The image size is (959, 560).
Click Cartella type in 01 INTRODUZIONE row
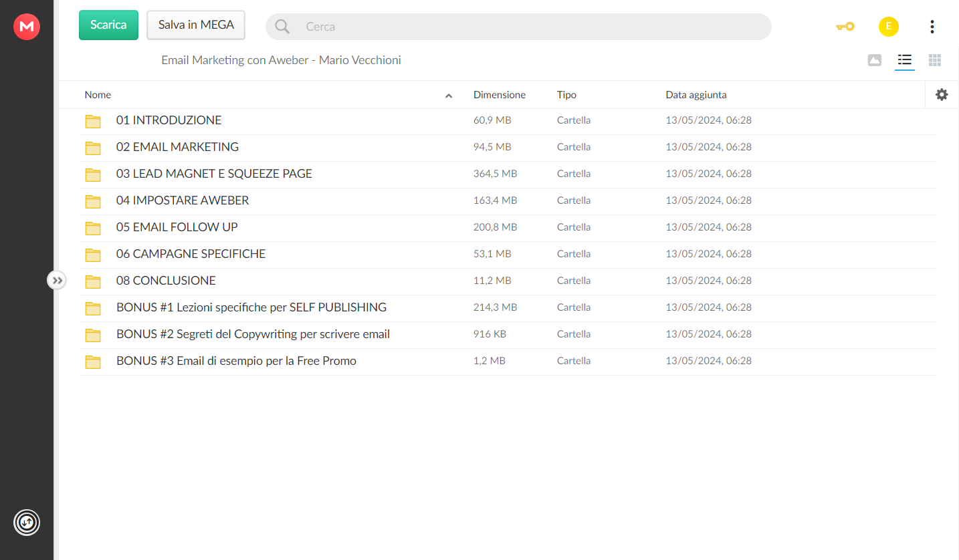tap(574, 120)
